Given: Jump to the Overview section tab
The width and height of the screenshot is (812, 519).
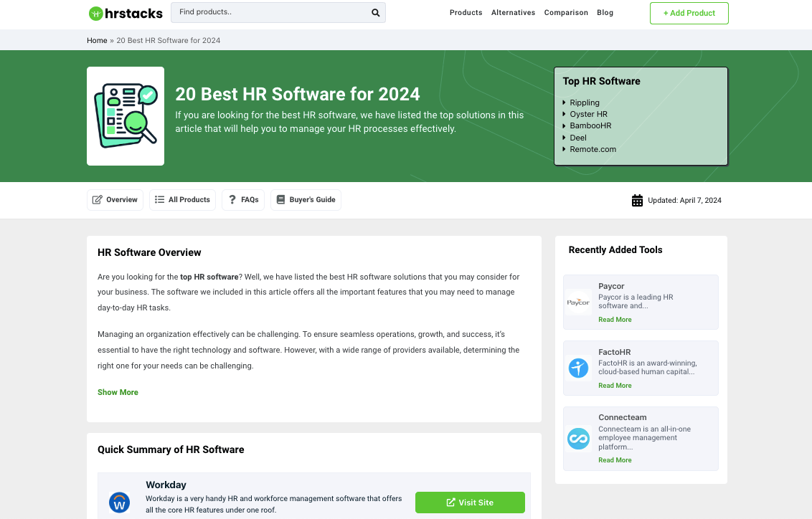Looking at the screenshot, I should (115, 200).
